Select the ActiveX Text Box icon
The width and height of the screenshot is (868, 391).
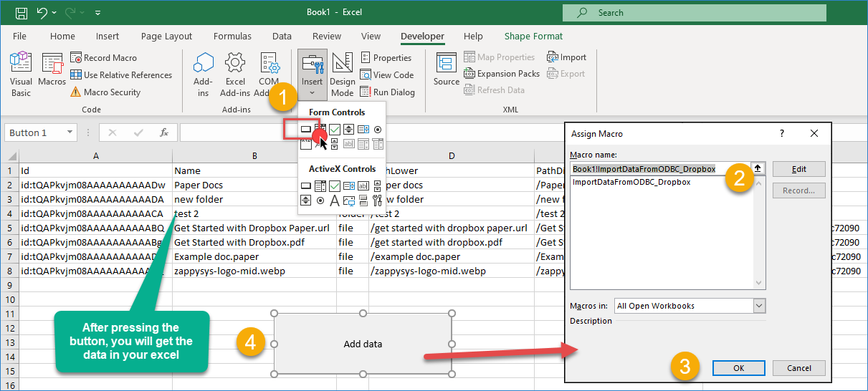363,186
